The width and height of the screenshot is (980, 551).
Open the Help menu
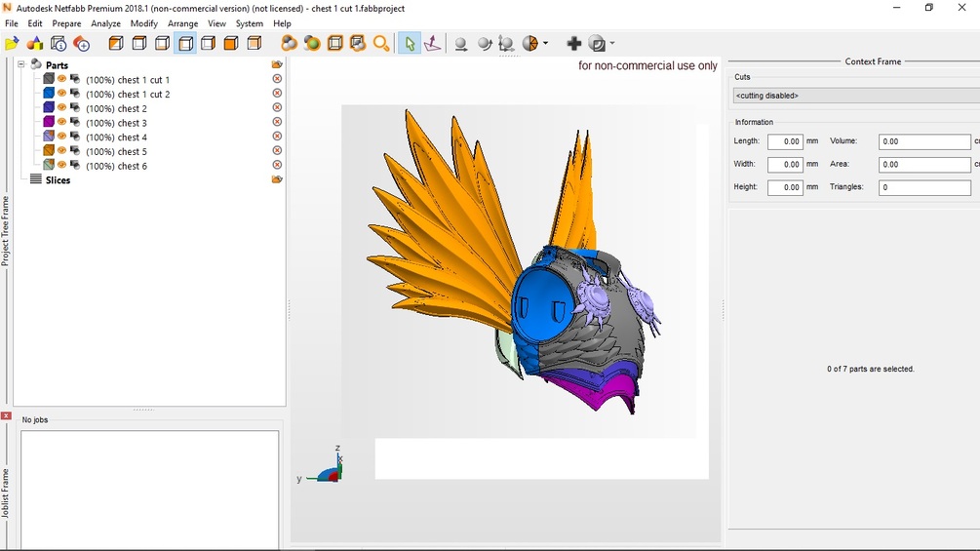[x=282, y=23]
